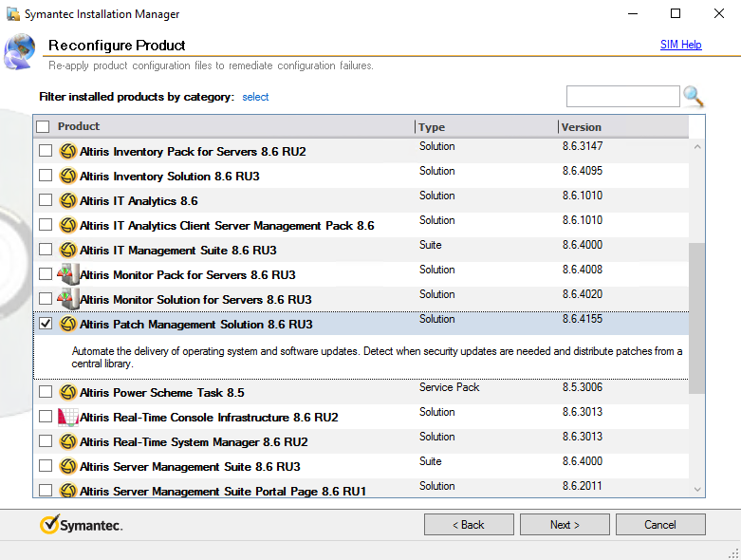The width and height of the screenshot is (741, 560).
Task: Click in the product search field
Action: click(x=622, y=97)
